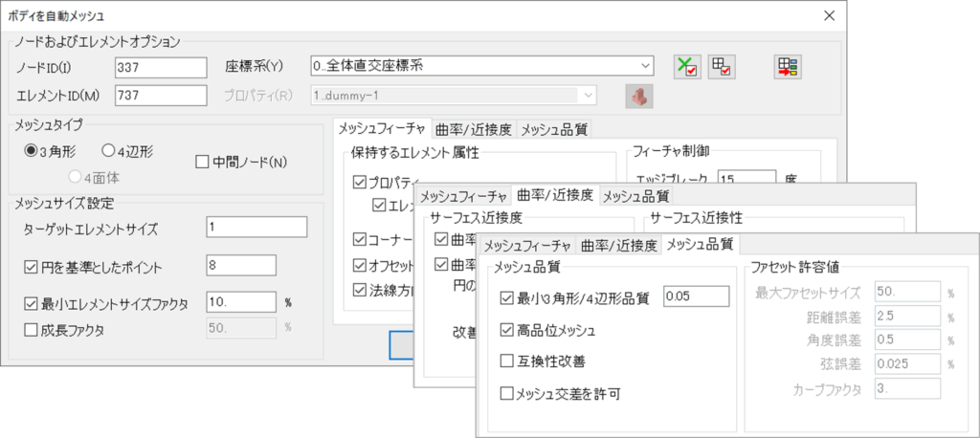The width and height of the screenshot is (980, 438).
Task: Uncheck the 高品位メッシュ checkbox
Action: click(506, 330)
